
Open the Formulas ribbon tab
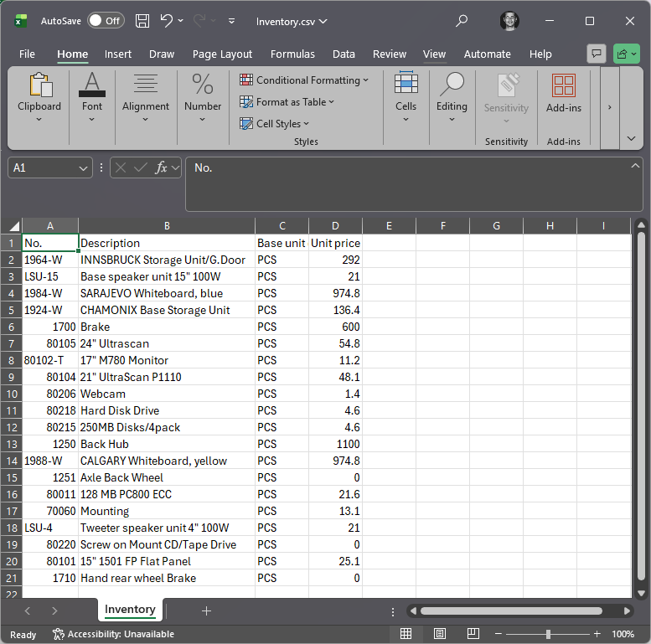click(292, 54)
